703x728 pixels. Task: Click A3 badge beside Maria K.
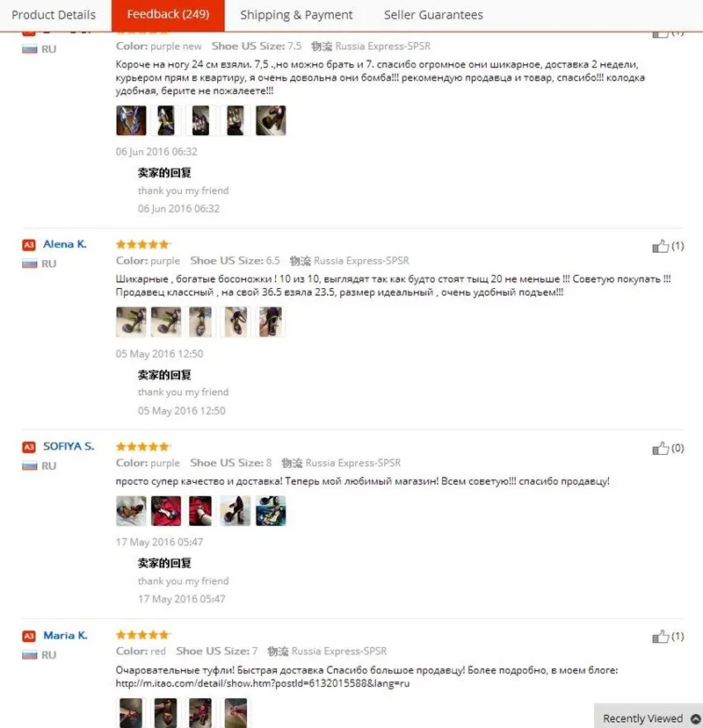pyautogui.click(x=29, y=636)
